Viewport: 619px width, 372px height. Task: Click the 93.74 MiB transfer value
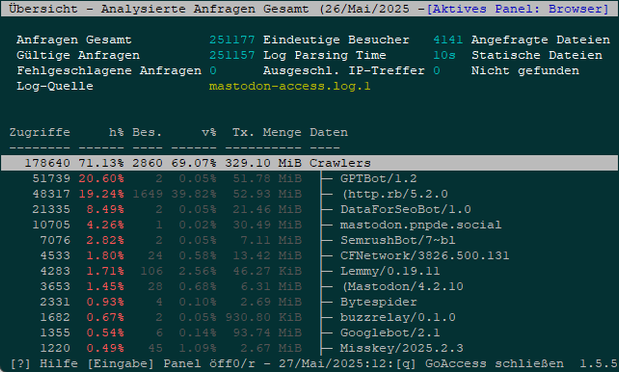(267, 333)
